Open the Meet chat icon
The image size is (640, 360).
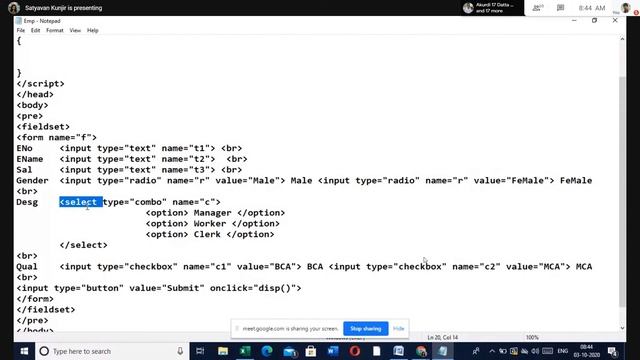pos(560,8)
